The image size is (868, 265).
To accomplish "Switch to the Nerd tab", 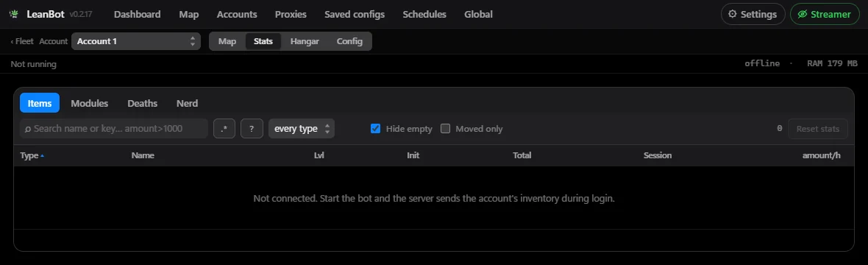I will [x=187, y=103].
